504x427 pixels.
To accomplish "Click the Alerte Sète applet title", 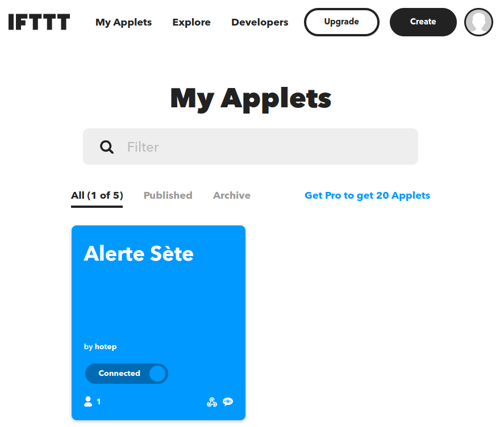I will [x=139, y=254].
